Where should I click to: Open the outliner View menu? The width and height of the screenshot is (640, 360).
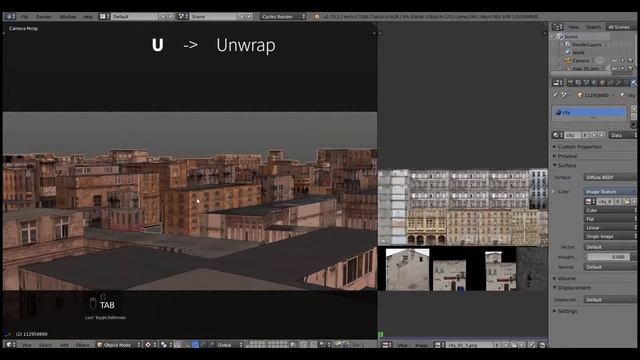[573, 27]
